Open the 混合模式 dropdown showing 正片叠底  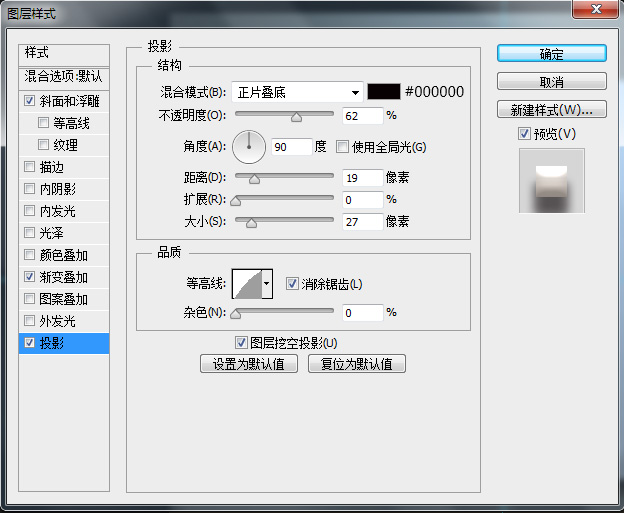297,92
